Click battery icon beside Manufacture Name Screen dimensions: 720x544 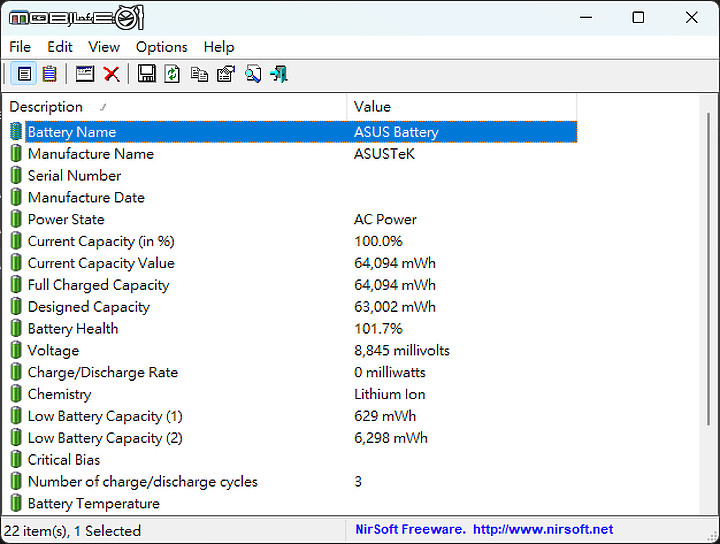pos(16,154)
